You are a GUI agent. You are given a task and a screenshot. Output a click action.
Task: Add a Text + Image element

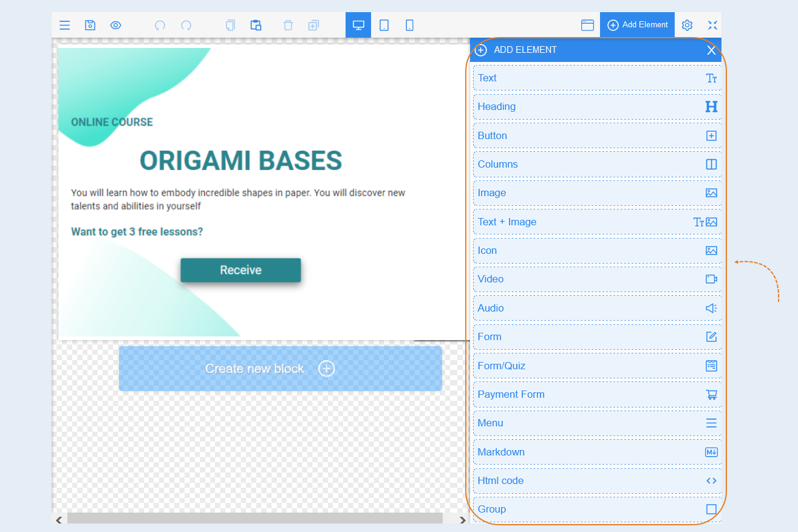coord(597,222)
